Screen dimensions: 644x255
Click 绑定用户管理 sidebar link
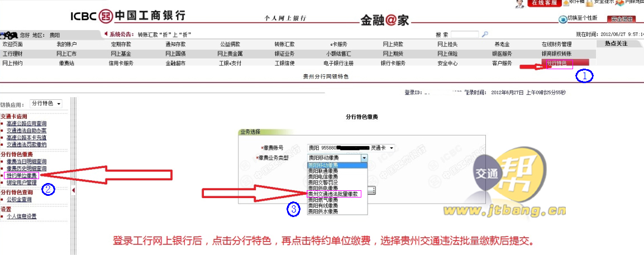[x=22, y=182]
